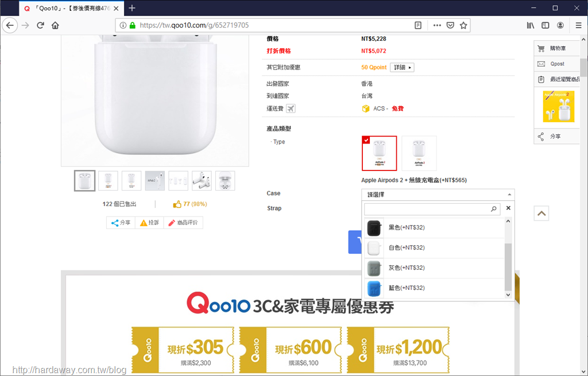Click the back-to-top arrow button
Screen dimensions: 588x376
(x=541, y=214)
